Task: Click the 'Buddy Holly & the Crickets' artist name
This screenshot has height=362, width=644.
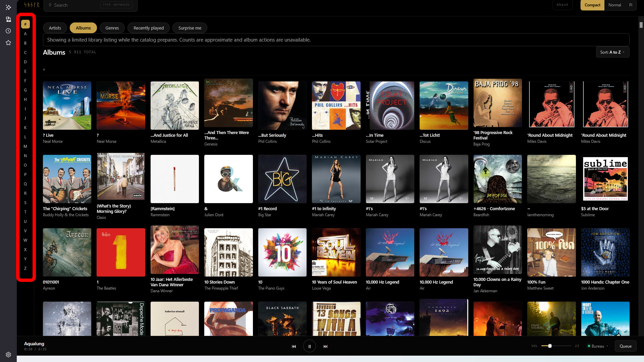Action: pyautogui.click(x=66, y=215)
